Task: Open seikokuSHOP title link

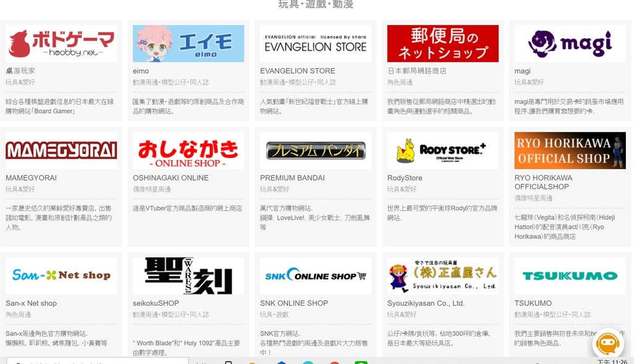Action: coord(155,303)
